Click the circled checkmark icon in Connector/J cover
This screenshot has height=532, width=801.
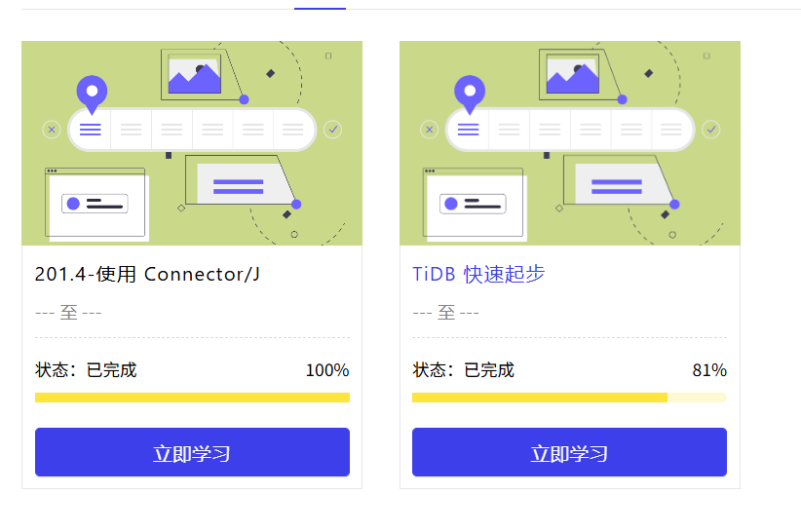point(333,130)
